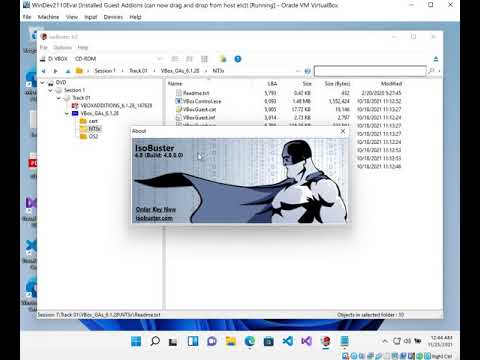Open Microsoft Edge from the taskbar
480x360 pixels.
point(250,341)
